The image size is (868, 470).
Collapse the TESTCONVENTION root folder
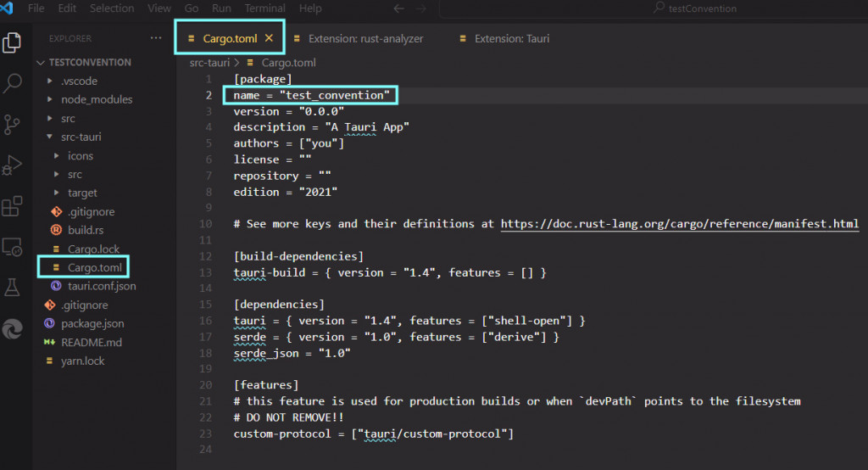click(x=41, y=63)
